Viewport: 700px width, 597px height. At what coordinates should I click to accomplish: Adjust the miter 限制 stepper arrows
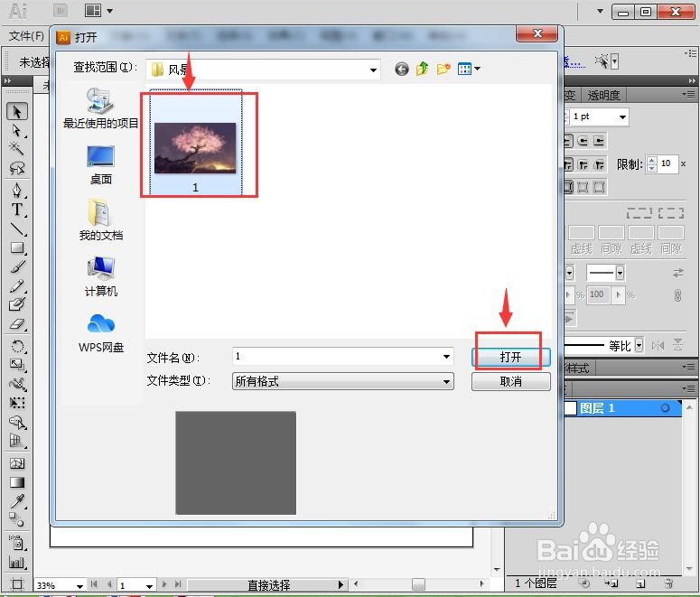click(652, 163)
